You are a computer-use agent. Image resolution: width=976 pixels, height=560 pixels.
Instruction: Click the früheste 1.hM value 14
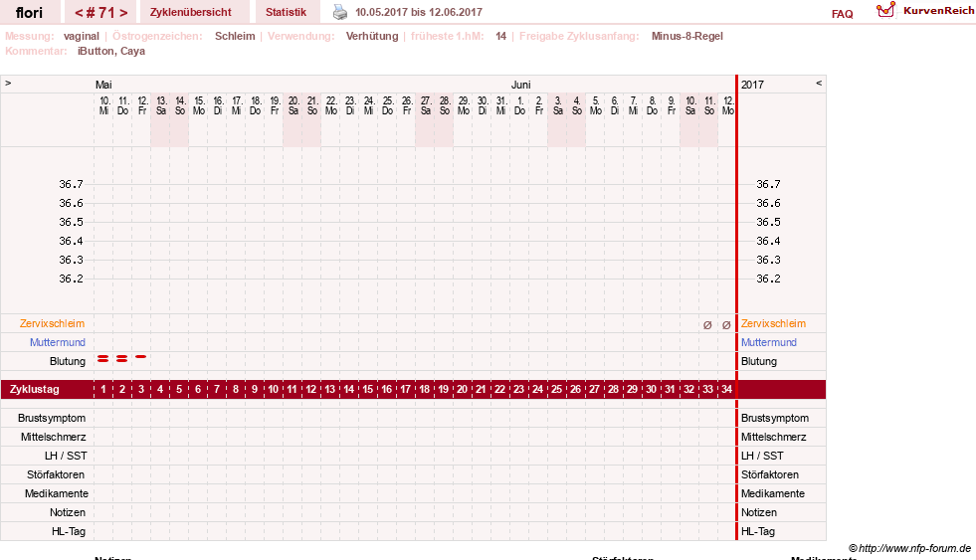pos(501,36)
